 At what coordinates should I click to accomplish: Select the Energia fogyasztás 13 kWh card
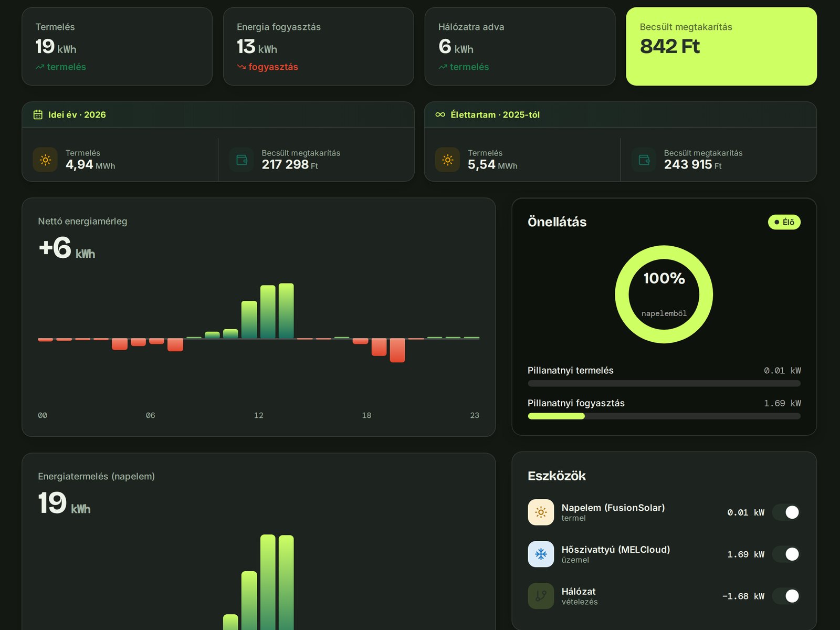pyautogui.click(x=319, y=46)
